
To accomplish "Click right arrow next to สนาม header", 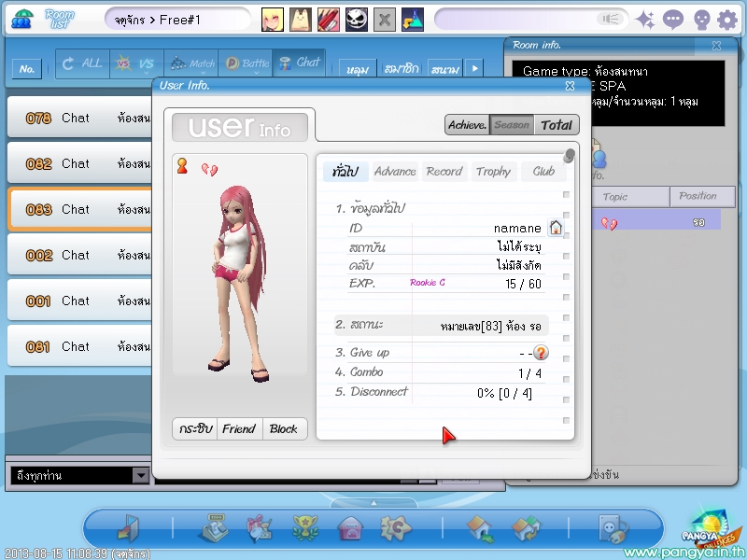I will tap(474, 68).
